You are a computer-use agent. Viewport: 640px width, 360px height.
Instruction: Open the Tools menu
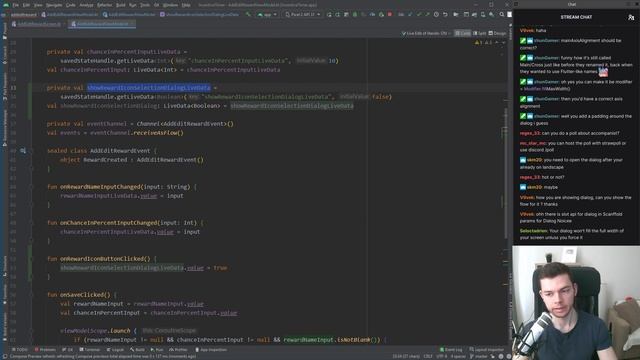(x=145, y=5)
